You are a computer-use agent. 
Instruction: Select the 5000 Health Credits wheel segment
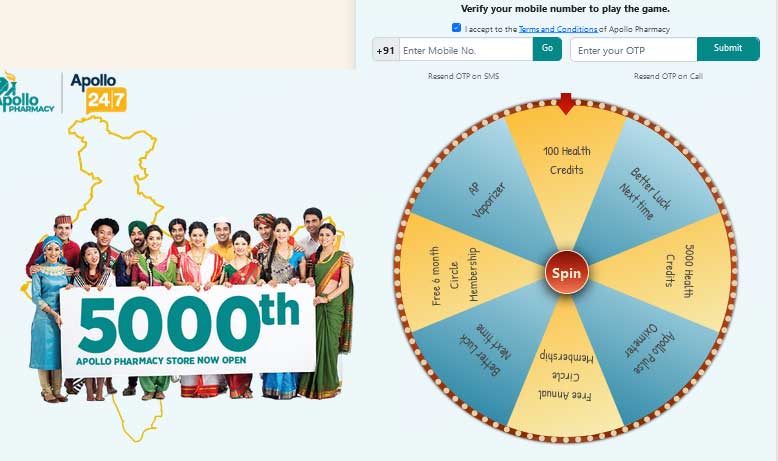tap(677, 271)
